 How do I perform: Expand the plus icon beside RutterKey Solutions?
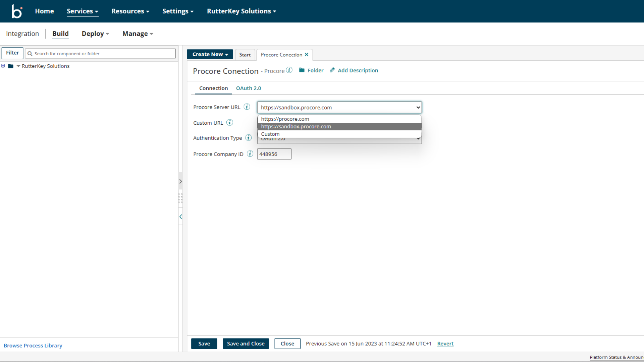3,66
